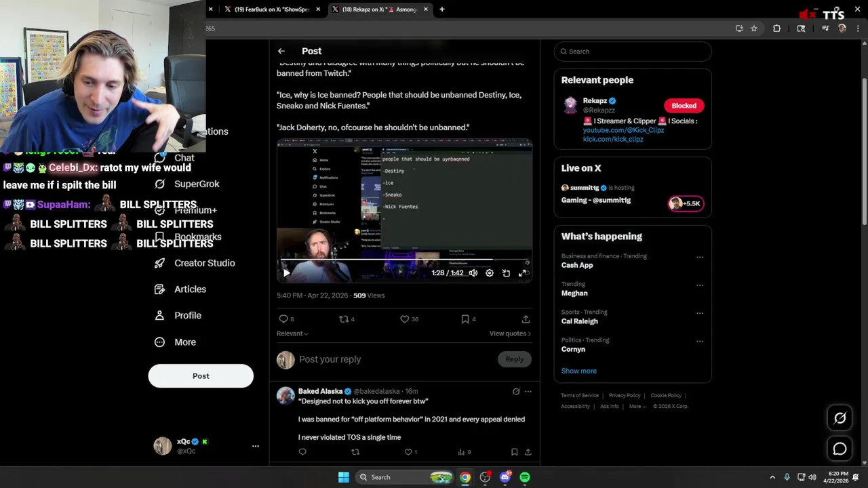
Task: Share Baked Alaska's comment
Action: [x=528, y=452]
